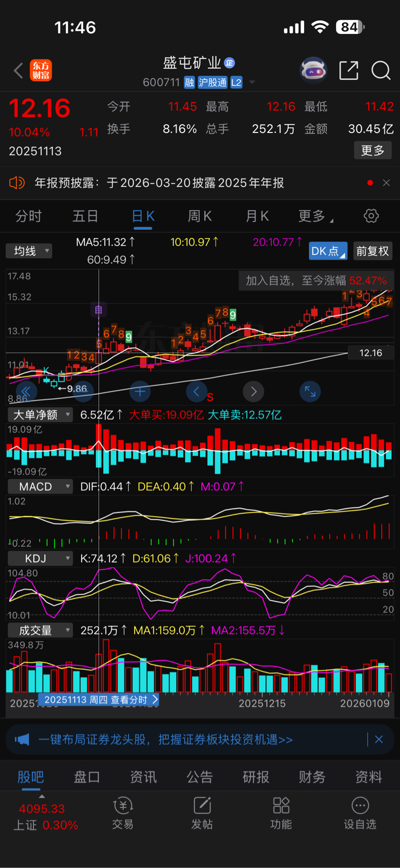Switch to 五日 tab
Image resolution: width=400 pixels, height=868 pixels.
pyautogui.click(x=85, y=216)
